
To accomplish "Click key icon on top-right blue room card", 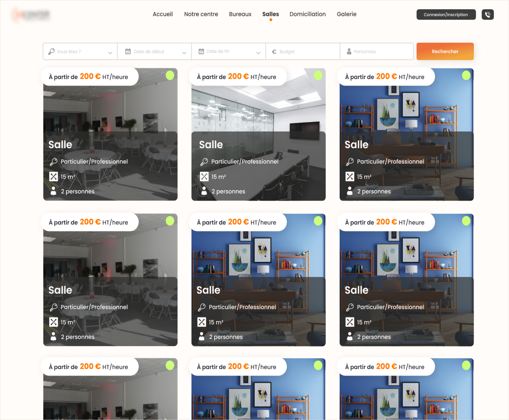I will pyautogui.click(x=350, y=161).
